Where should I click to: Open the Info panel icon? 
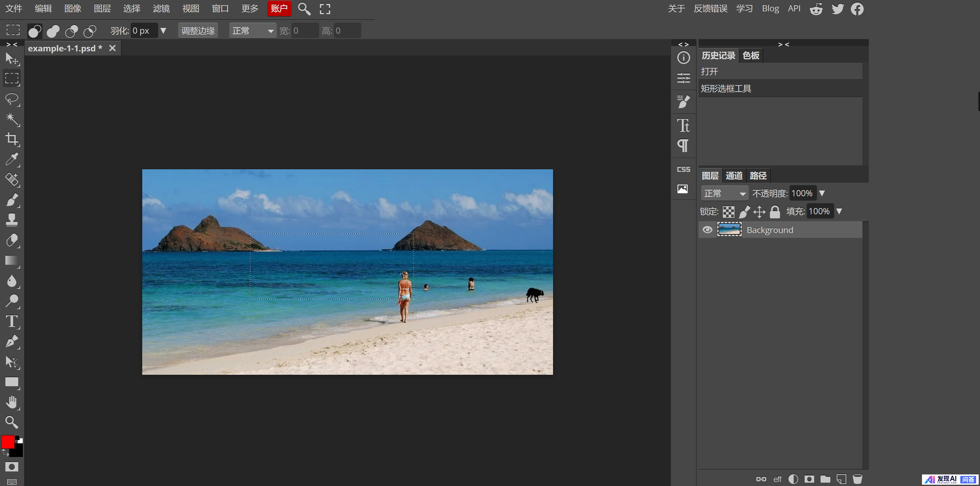[x=683, y=58]
